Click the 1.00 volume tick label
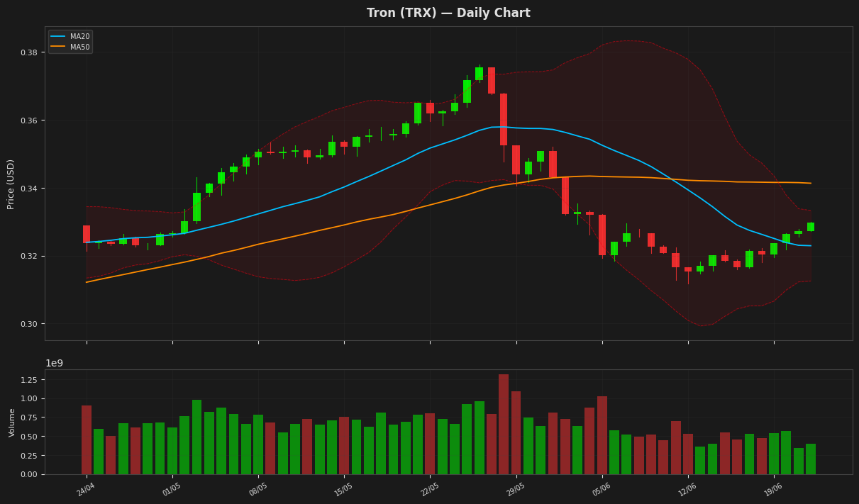The width and height of the screenshot is (859, 504). 29,398
